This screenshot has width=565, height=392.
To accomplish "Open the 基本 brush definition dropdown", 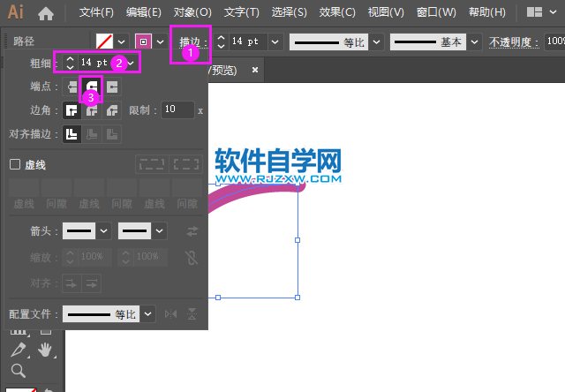I will pyautogui.click(x=475, y=41).
